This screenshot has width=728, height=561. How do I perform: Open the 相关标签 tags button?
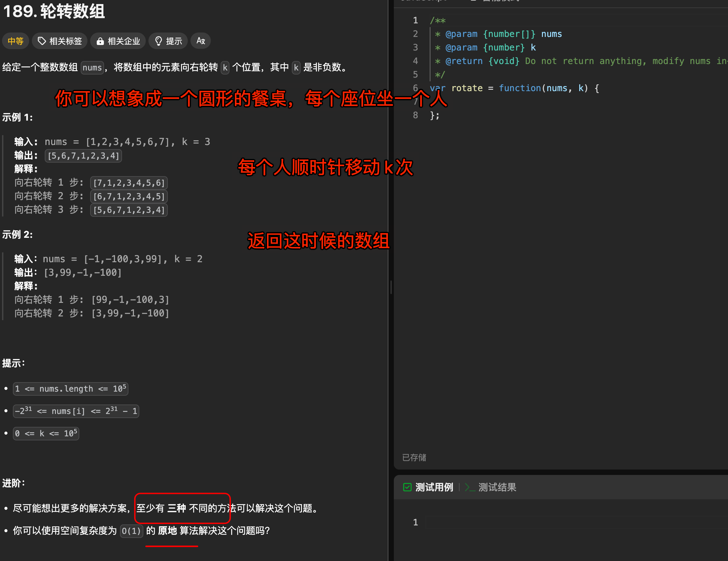60,41
